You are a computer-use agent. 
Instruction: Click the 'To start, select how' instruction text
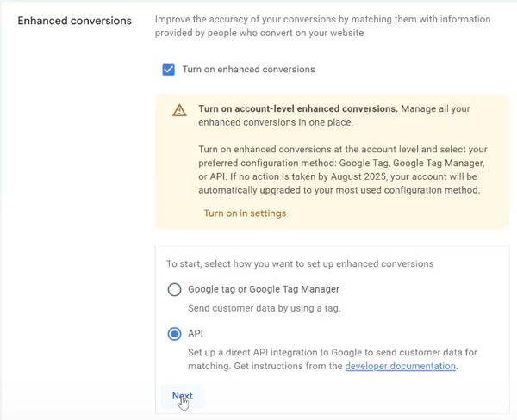[x=300, y=263]
